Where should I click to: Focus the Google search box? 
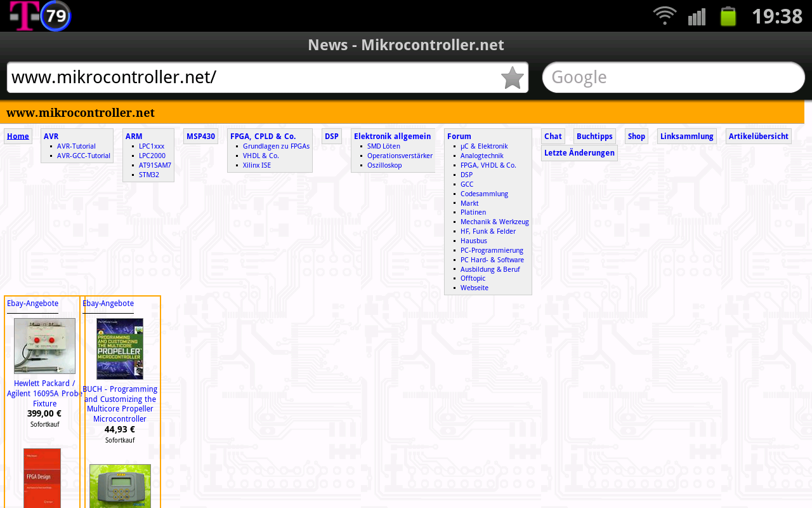coord(674,77)
